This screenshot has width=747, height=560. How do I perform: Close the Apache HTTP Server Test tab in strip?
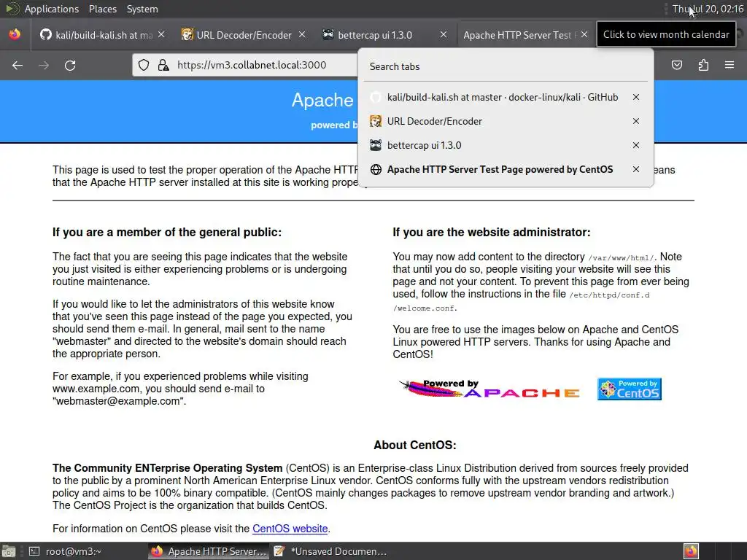coord(584,35)
